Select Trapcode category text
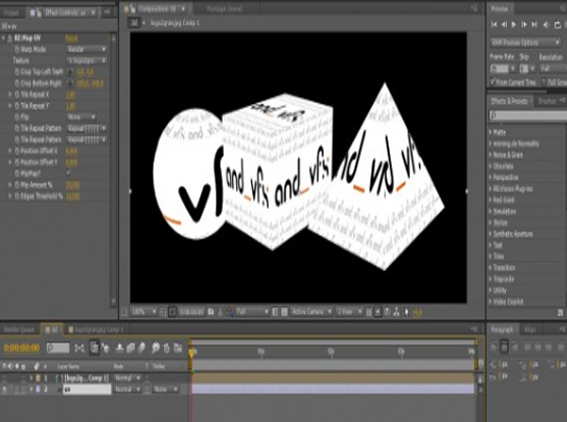Image resolution: width=567 pixels, height=422 pixels. tap(504, 279)
